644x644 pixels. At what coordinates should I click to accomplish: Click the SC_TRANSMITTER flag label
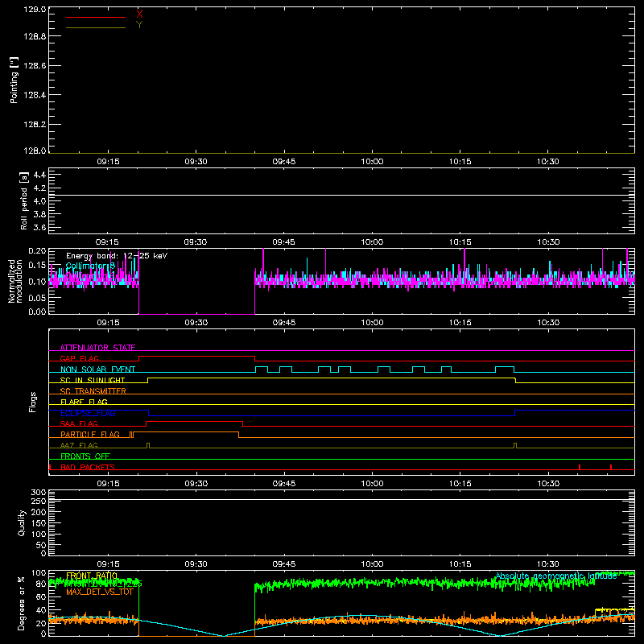pyautogui.click(x=93, y=391)
